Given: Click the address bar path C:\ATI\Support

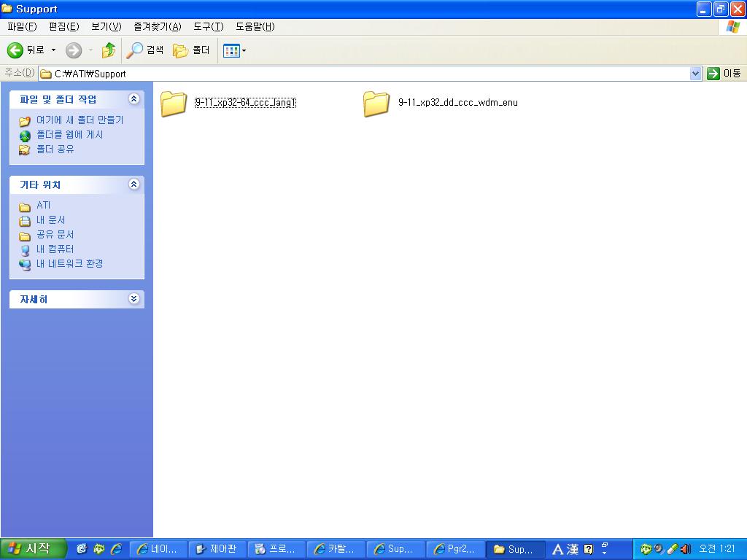Looking at the screenshot, I should point(90,74).
